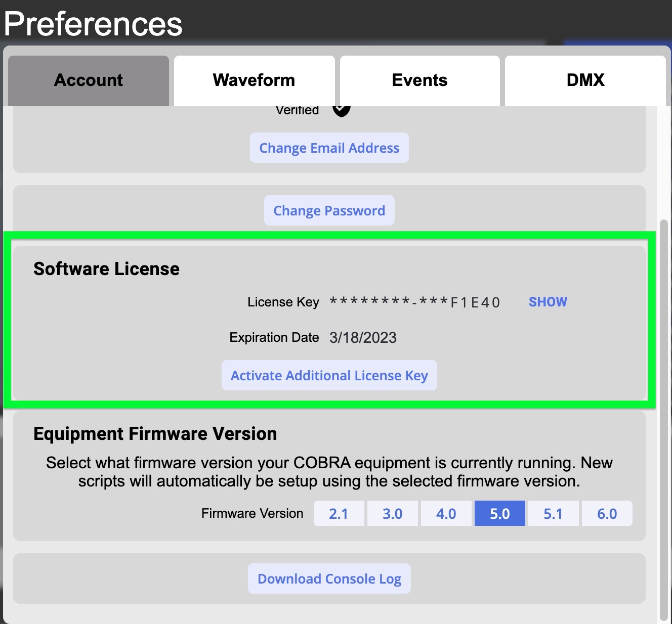Click the Change Password button

pos(329,210)
